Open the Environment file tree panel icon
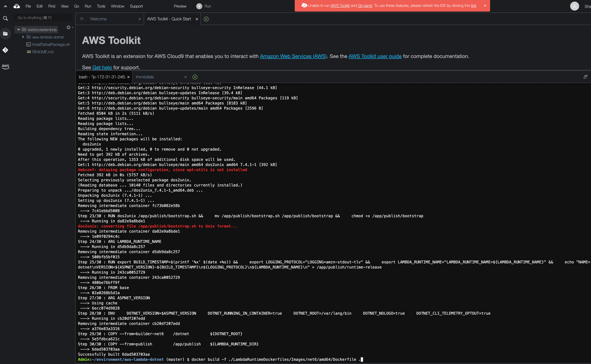The image size is (591, 364). click(5, 34)
